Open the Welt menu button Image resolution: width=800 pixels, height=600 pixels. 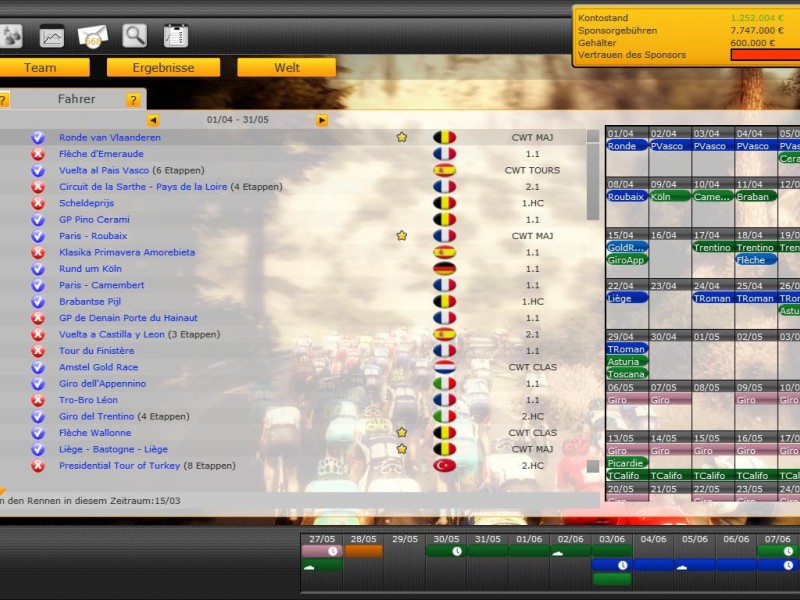285,68
